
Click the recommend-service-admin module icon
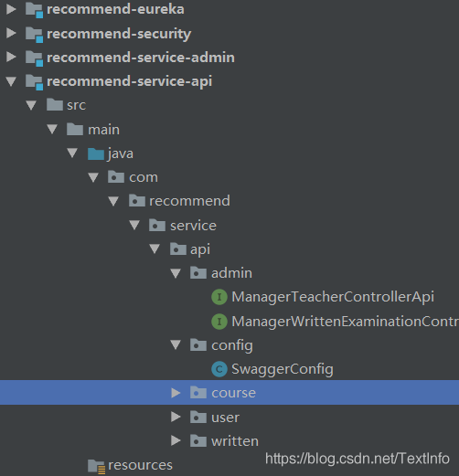(34, 58)
